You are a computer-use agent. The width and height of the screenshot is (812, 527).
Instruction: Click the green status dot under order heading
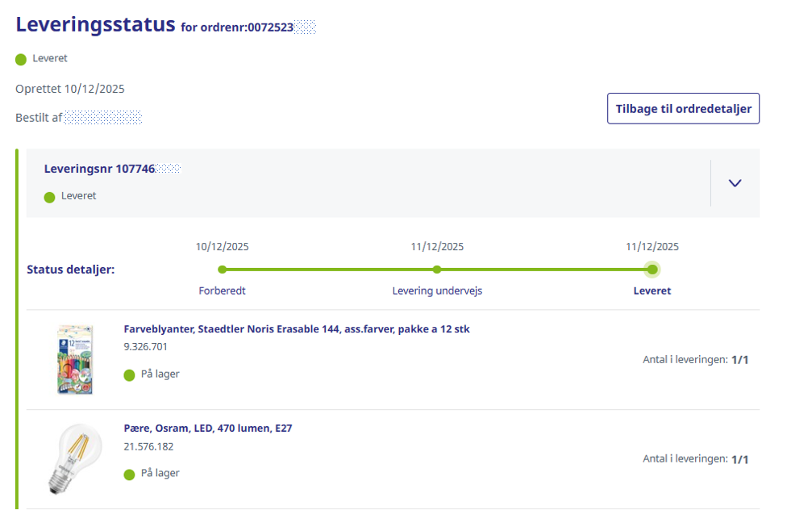21,59
